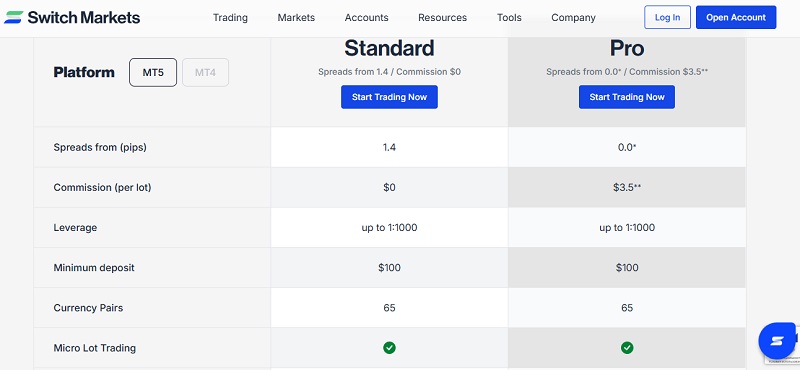Click the Pro Micro Lot Trading checkmark
Image resolution: width=800 pixels, height=370 pixels.
coord(627,348)
